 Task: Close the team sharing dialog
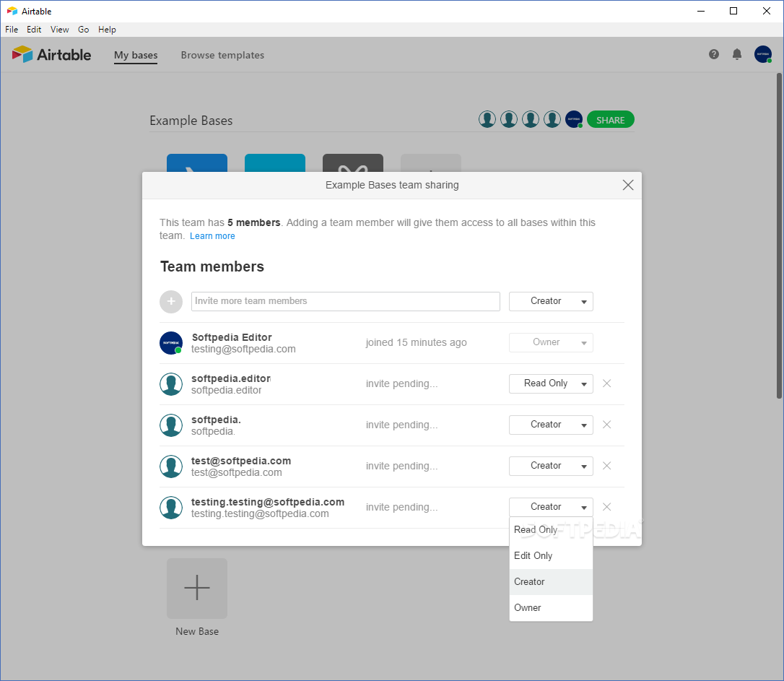coord(628,185)
